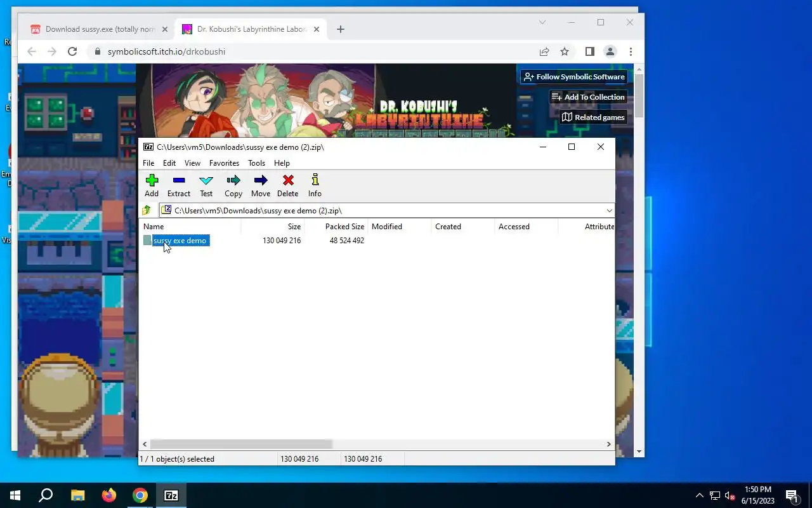Reload the Chrome page
This screenshot has height=508, width=812.
coord(72,51)
